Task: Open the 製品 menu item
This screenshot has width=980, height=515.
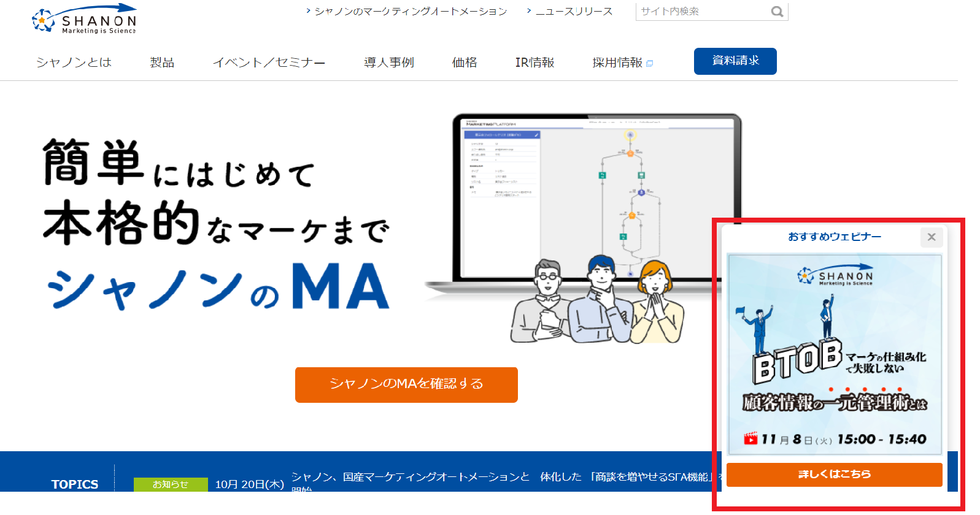Action: tap(162, 62)
